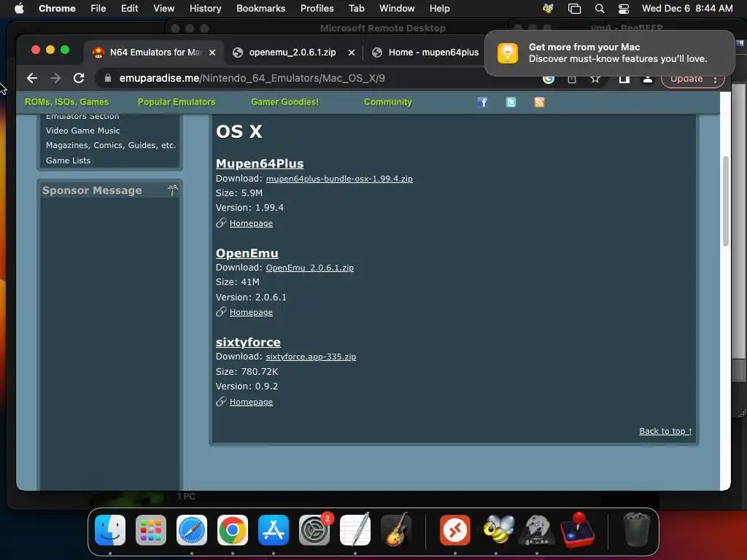Open the sixtyforce heading link

(248, 342)
